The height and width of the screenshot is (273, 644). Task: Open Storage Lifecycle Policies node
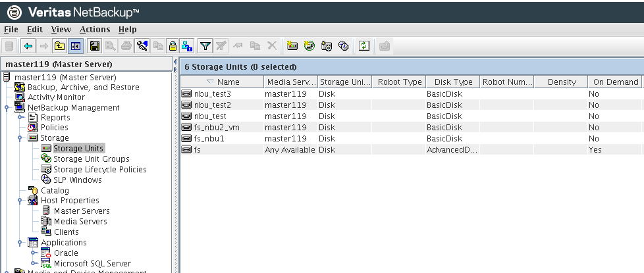click(99, 170)
